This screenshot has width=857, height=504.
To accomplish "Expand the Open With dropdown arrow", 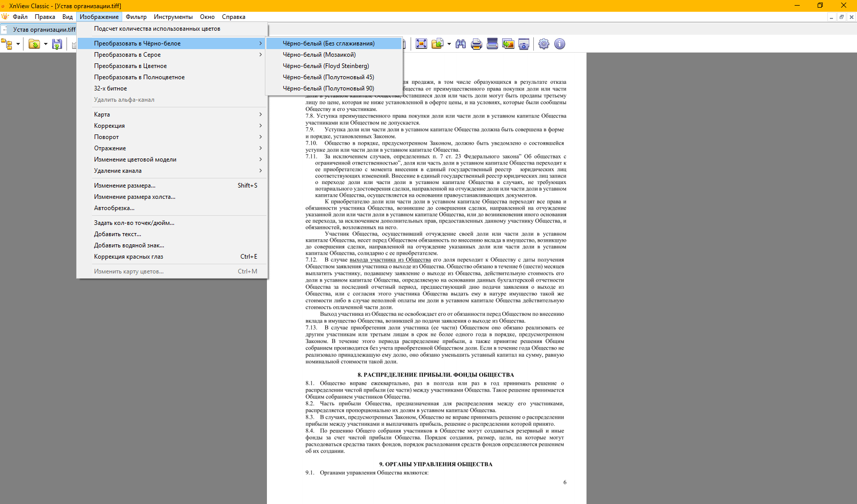I will 449,44.
